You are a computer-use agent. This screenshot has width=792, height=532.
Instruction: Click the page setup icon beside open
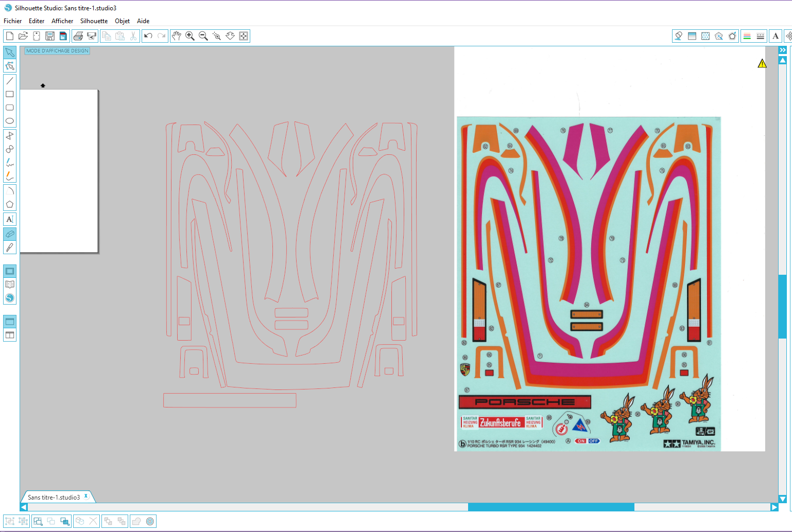(x=37, y=36)
